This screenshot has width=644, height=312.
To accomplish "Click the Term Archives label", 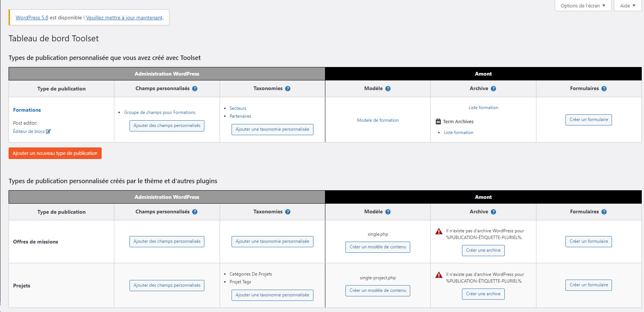I will coord(458,121).
